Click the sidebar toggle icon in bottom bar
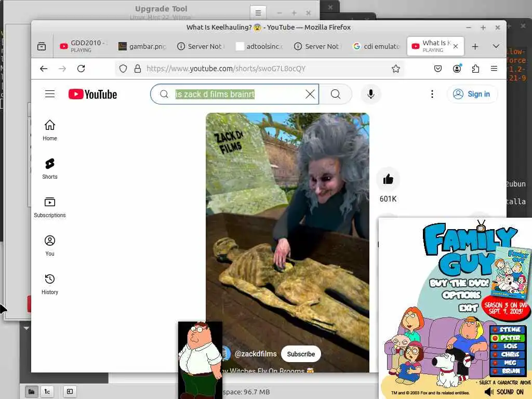This screenshot has width=532, height=399. point(70,392)
